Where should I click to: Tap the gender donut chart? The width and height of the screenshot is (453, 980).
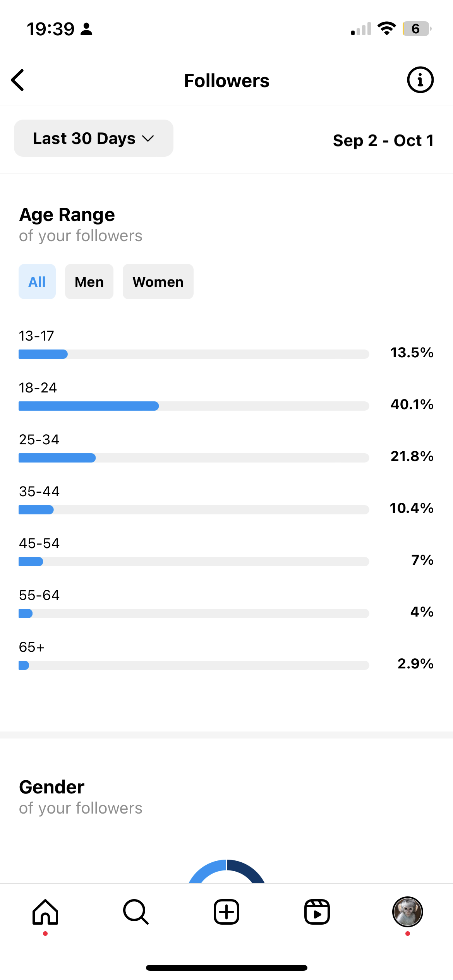click(x=226, y=871)
